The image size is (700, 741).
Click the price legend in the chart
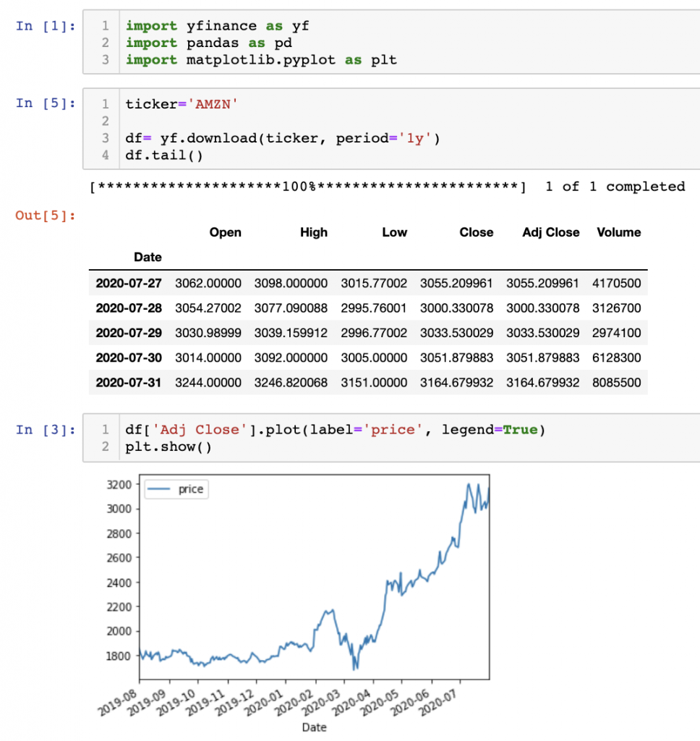pos(176,490)
